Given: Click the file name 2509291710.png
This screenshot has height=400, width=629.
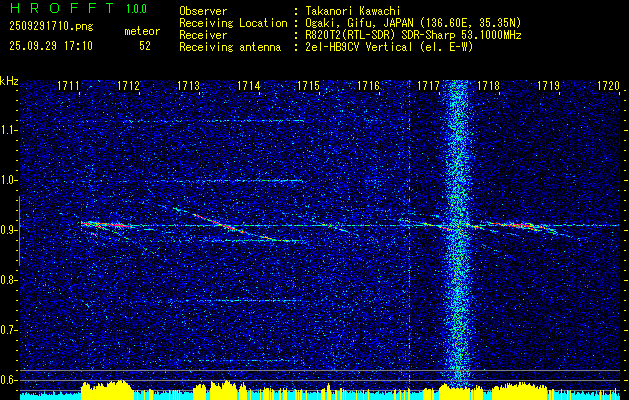Looking at the screenshot, I should point(51,27).
